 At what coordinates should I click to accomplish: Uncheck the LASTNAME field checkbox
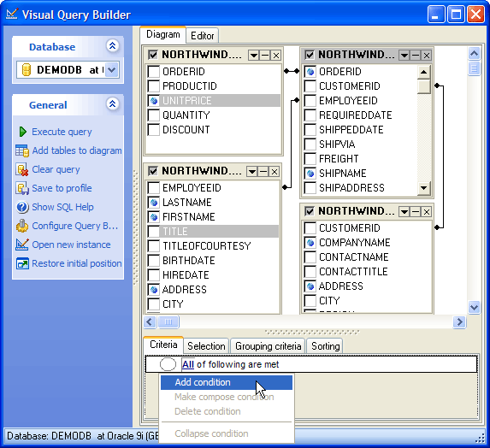click(x=153, y=203)
